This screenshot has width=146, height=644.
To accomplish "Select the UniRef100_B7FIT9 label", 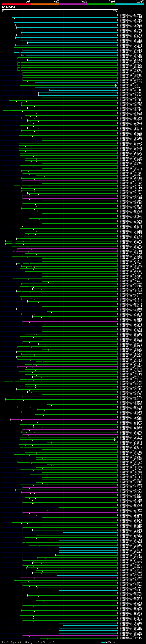I will tap(131, 618).
